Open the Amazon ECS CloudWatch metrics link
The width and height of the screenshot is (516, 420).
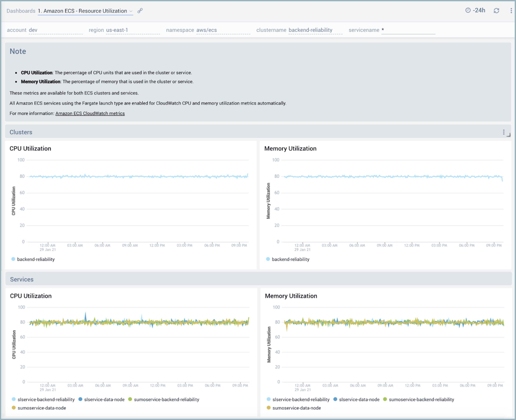click(90, 113)
